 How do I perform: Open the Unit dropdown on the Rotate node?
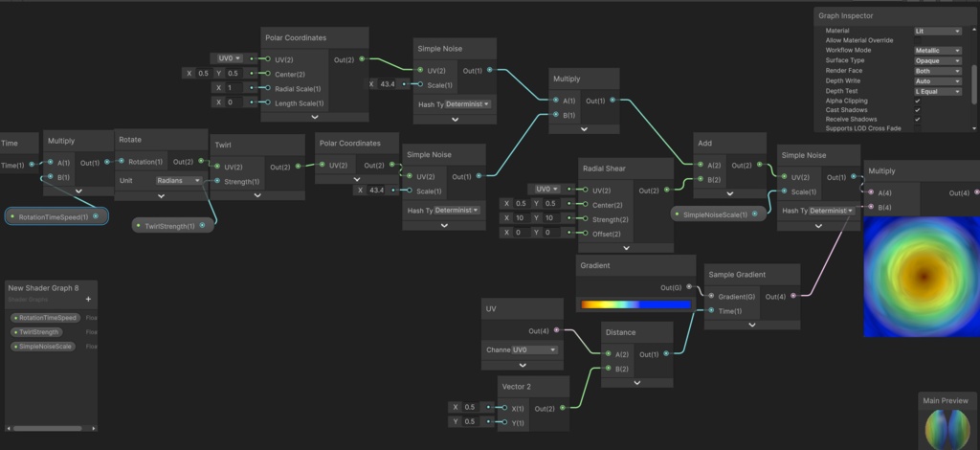pyautogui.click(x=179, y=181)
